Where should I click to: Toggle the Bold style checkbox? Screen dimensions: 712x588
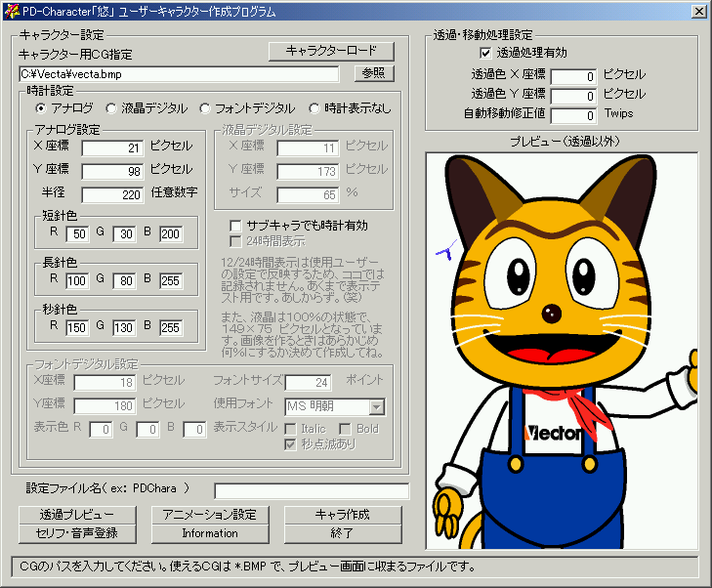coord(345,429)
